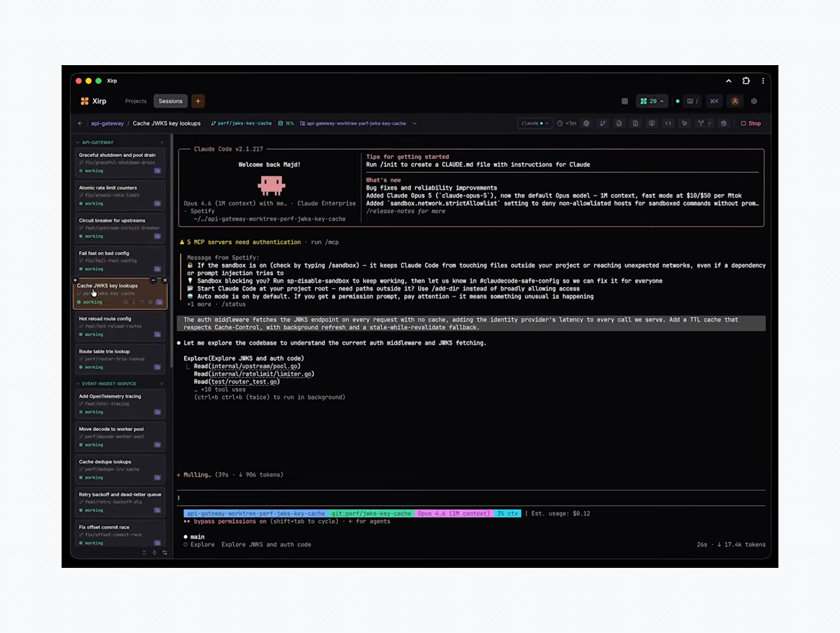This screenshot has height=633, width=840.
Task: Click the git branch icon in the session toolbar
Action: (x=603, y=123)
